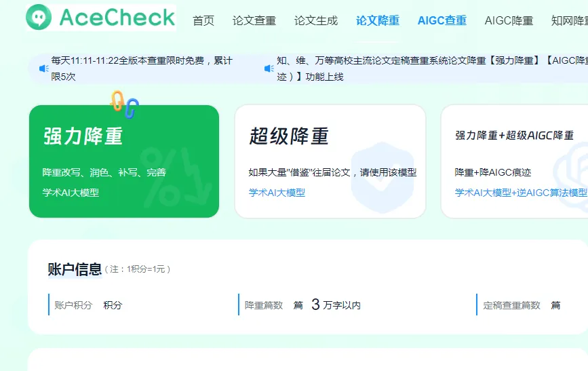588x371 pixels.
Task: Click 降重改写、润色、补写、完善 description
Action: [104, 172]
